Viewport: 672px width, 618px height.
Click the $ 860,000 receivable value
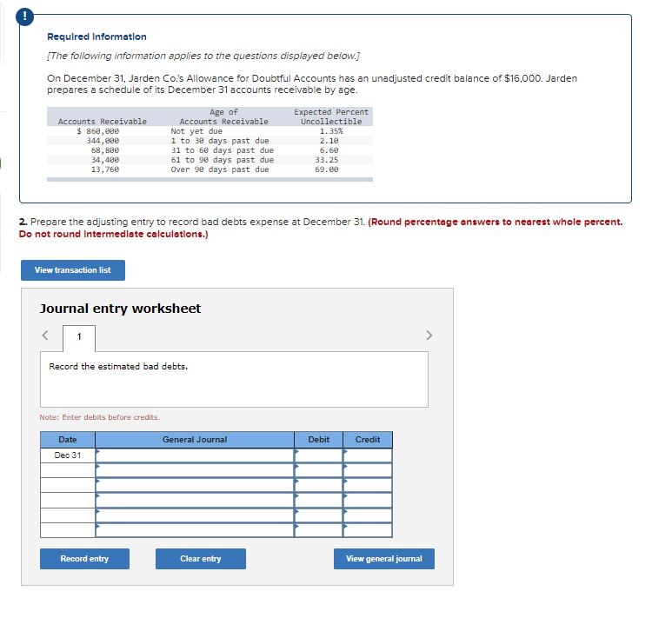click(x=98, y=131)
